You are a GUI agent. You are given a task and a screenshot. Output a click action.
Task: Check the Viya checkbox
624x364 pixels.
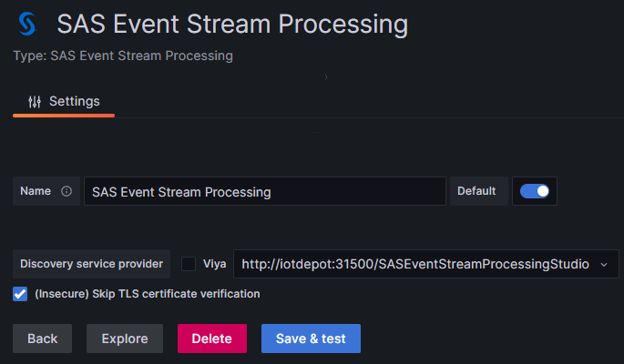pyautogui.click(x=189, y=264)
